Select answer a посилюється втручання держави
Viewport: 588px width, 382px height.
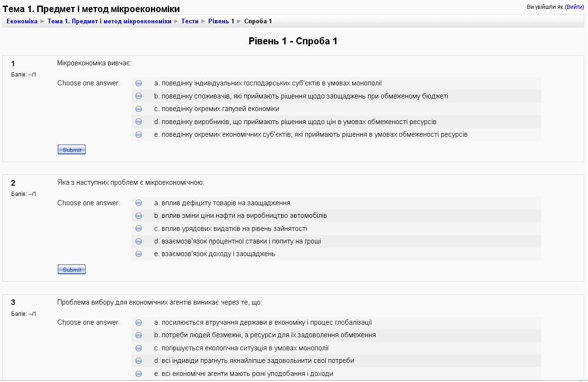[138, 322]
